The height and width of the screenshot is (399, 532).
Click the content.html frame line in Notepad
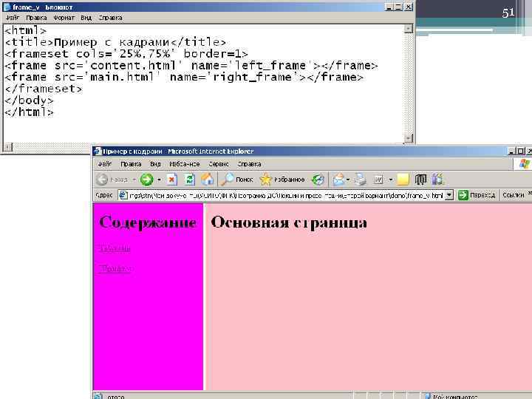click(191, 66)
